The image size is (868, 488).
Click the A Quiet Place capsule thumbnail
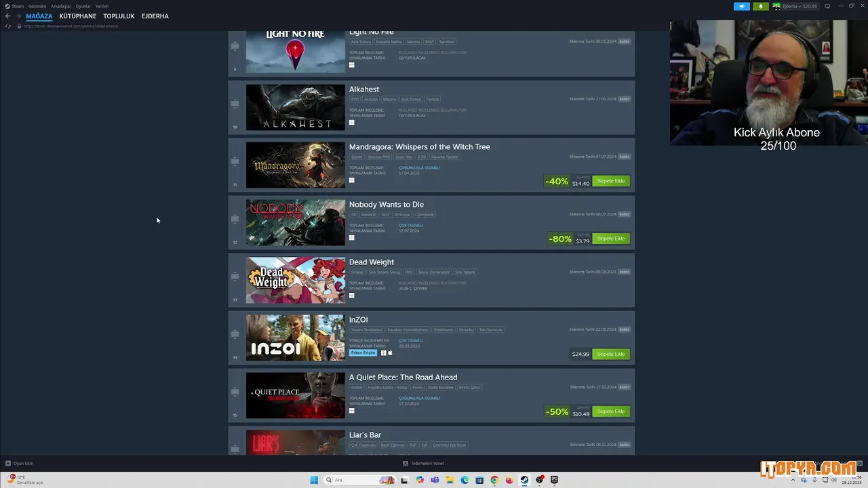(x=296, y=395)
